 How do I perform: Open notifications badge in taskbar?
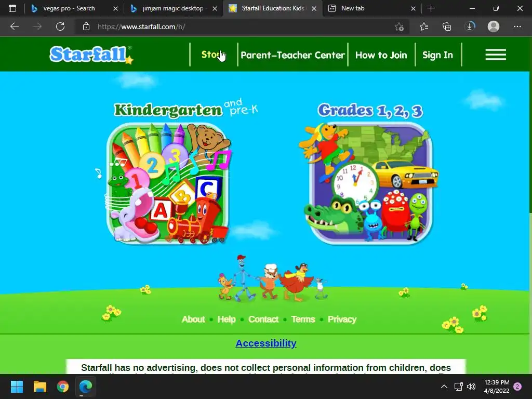coord(517,387)
